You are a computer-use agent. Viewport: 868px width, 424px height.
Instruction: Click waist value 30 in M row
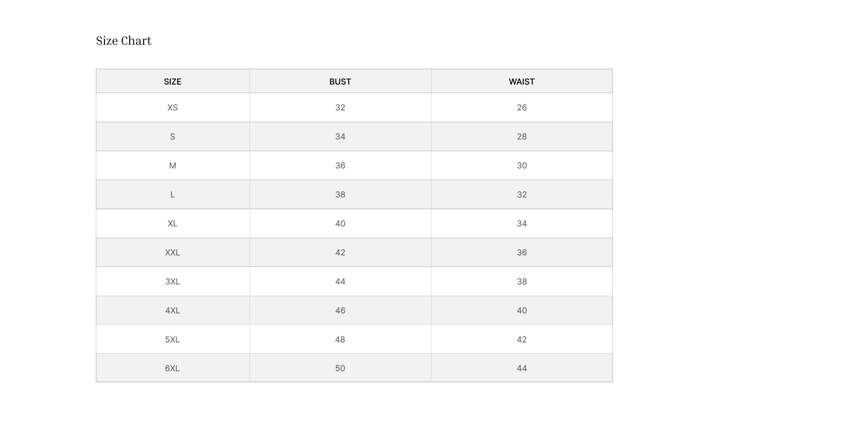pos(522,165)
